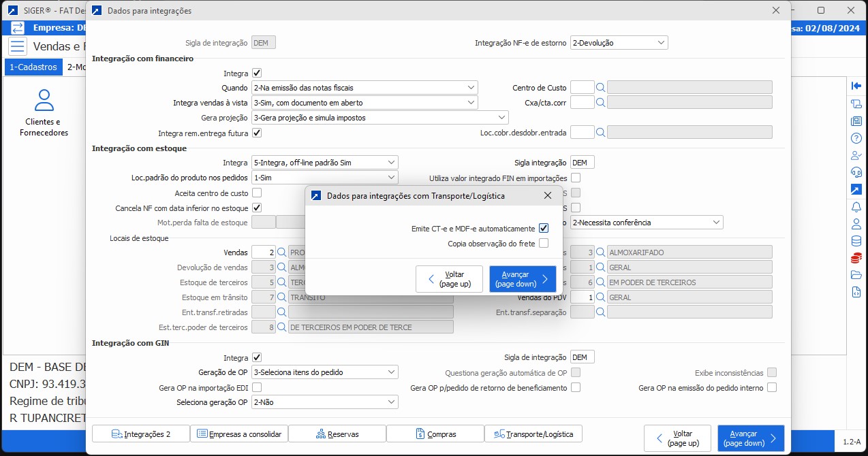868x456 pixels.
Task: Open the hamburger menu beside Vendas
Action: (x=18, y=46)
